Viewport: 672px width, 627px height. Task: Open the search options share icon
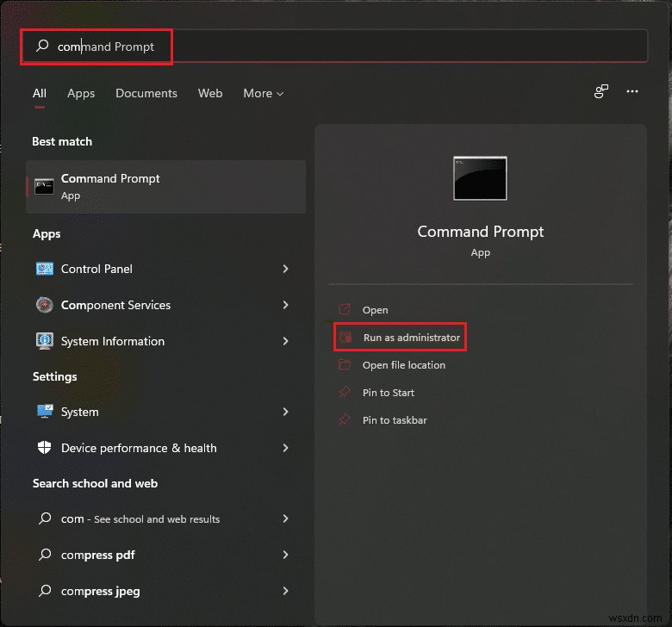tap(601, 92)
